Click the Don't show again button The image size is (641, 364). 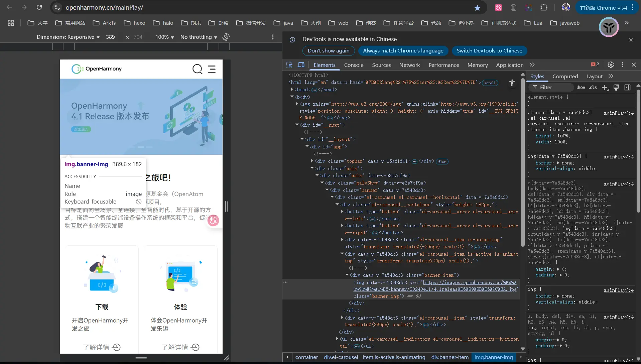click(328, 51)
